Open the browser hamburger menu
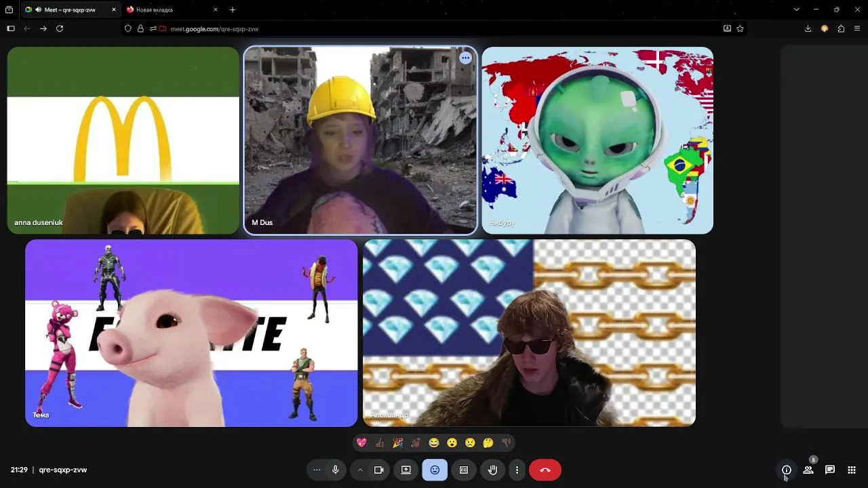Image resolution: width=868 pixels, height=488 pixels. point(858,28)
